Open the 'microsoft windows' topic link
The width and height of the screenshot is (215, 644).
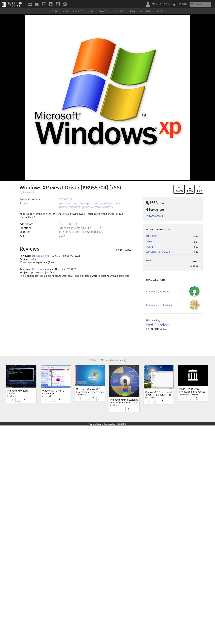point(101,207)
